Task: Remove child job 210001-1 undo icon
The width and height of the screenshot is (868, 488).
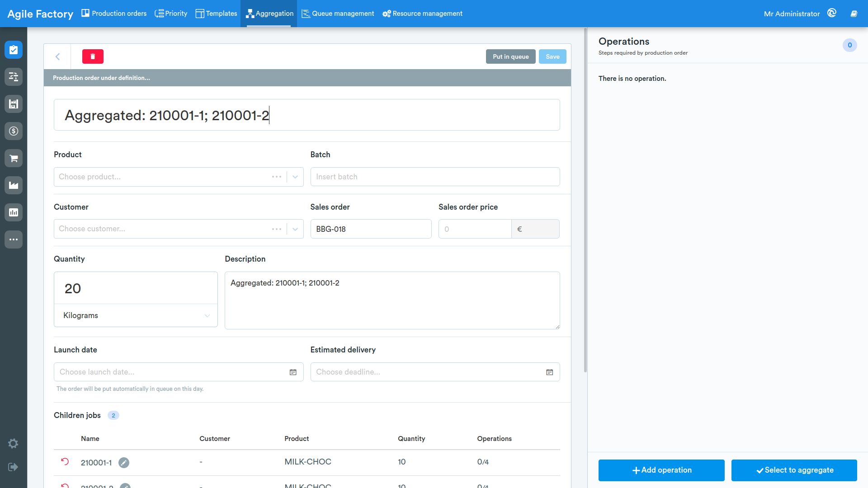Action: (x=65, y=462)
